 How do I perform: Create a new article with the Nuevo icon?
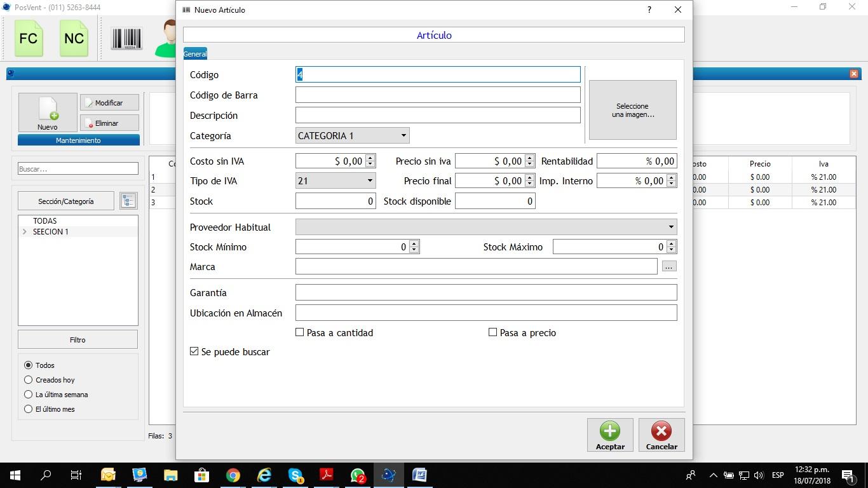[x=47, y=112]
